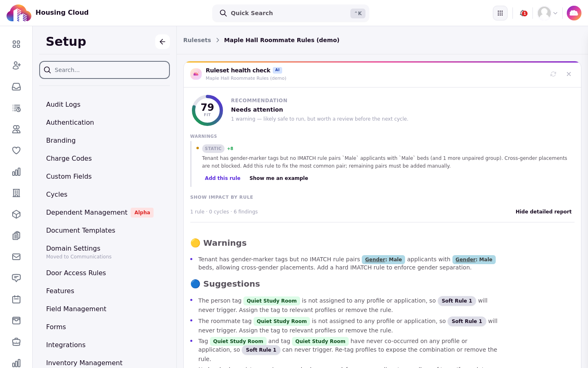Click the Housing Cloud logo
This screenshot has height=368, width=588.
tap(19, 13)
